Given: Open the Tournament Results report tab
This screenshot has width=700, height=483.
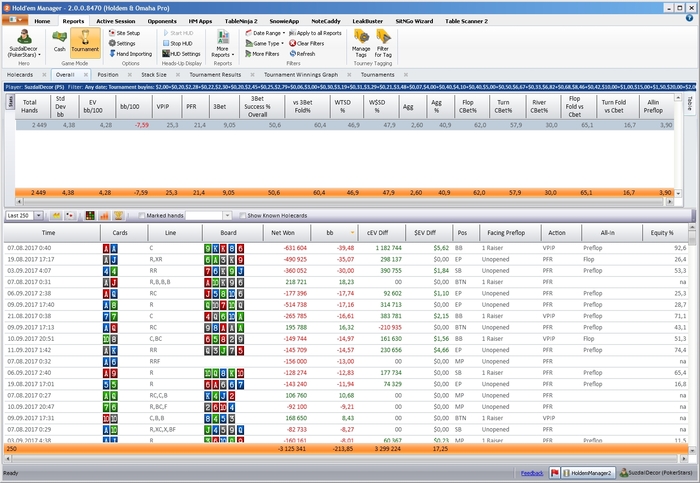Looking at the screenshot, I should [215, 75].
